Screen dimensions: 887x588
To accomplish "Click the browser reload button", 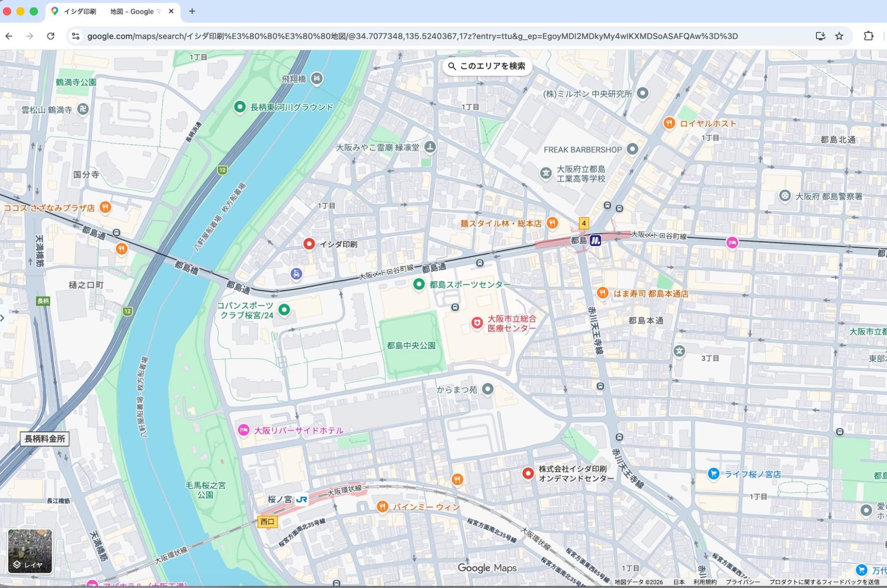I will [x=51, y=36].
